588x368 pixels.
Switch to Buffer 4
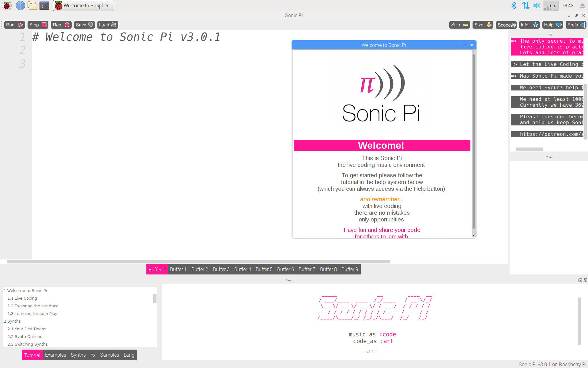click(x=243, y=269)
